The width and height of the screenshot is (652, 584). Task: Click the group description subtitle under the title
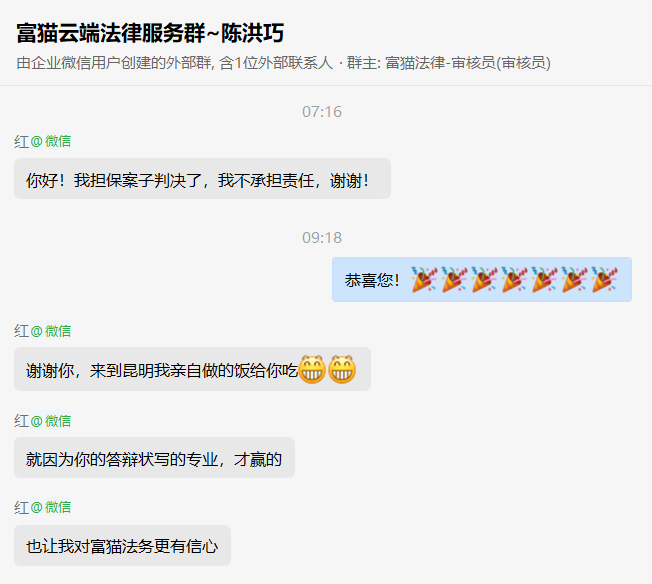pos(283,63)
